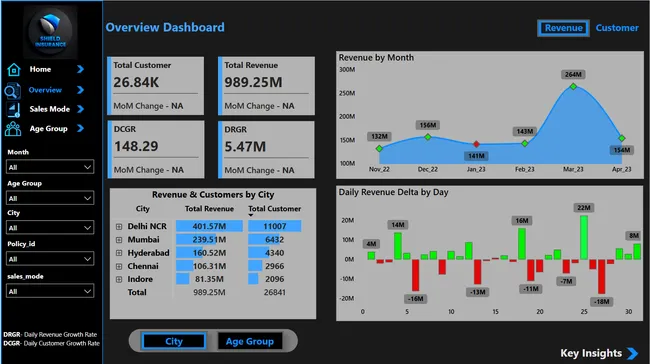
Task: Click the green 16M daily delta bar
Action: [522, 244]
